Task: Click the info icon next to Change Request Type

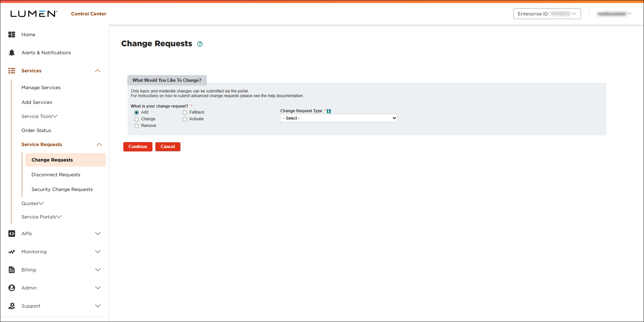Action: click(329, 111)
